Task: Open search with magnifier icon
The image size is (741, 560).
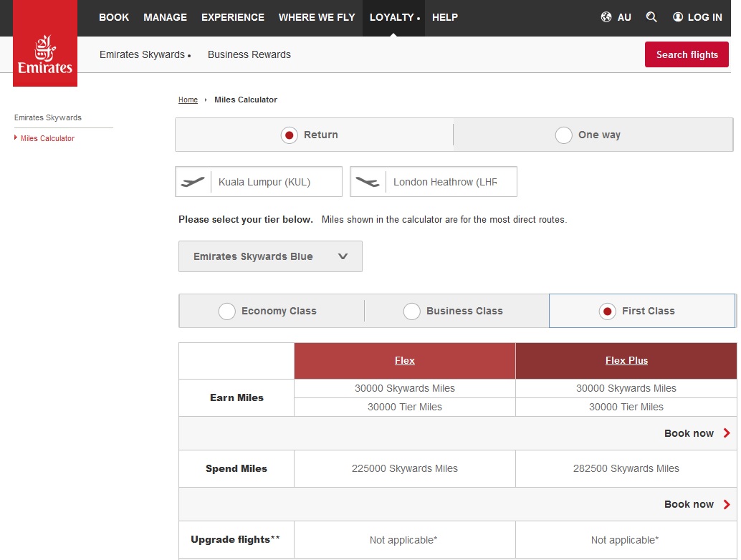Action: pyautogui.click(x=651, y=17)
